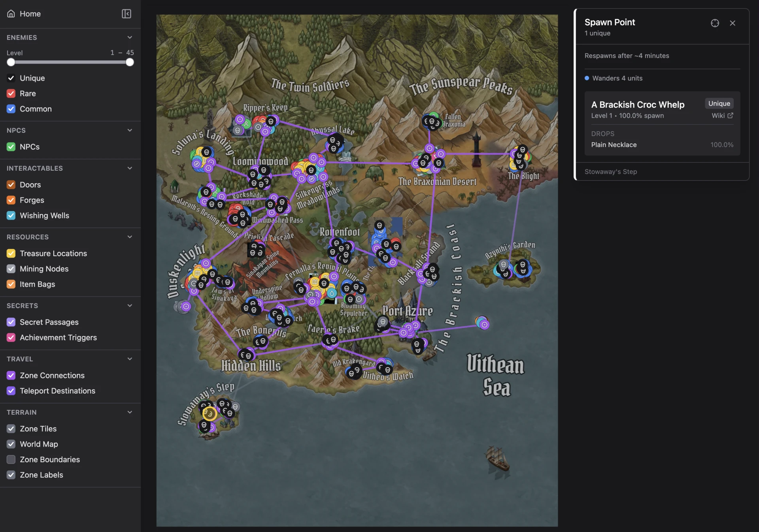The image size is (759, 532).
Task: Uncheck the Common enemies filter
Action: click(11, 109)
